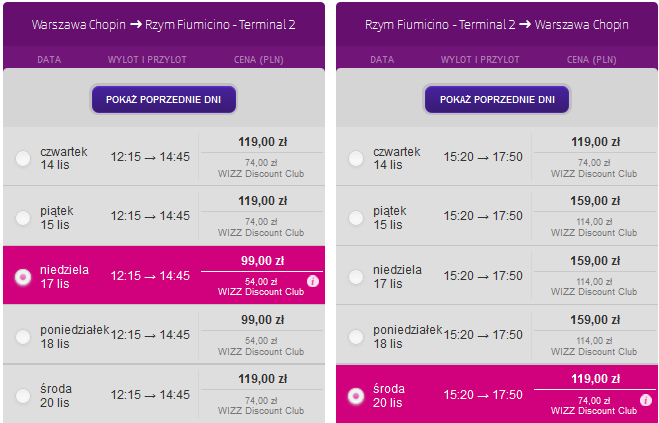
Task: Select outbound piątek 15 lis radio button
Action: [x=23, y=218]
